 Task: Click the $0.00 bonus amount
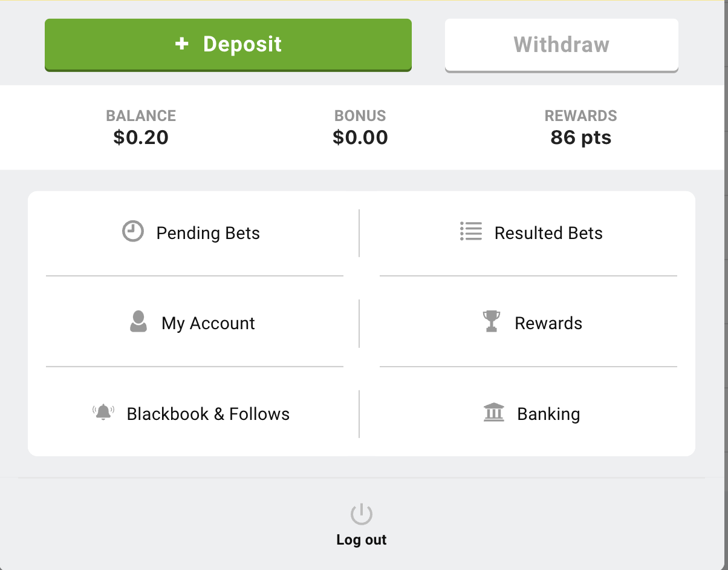(360, 137)
